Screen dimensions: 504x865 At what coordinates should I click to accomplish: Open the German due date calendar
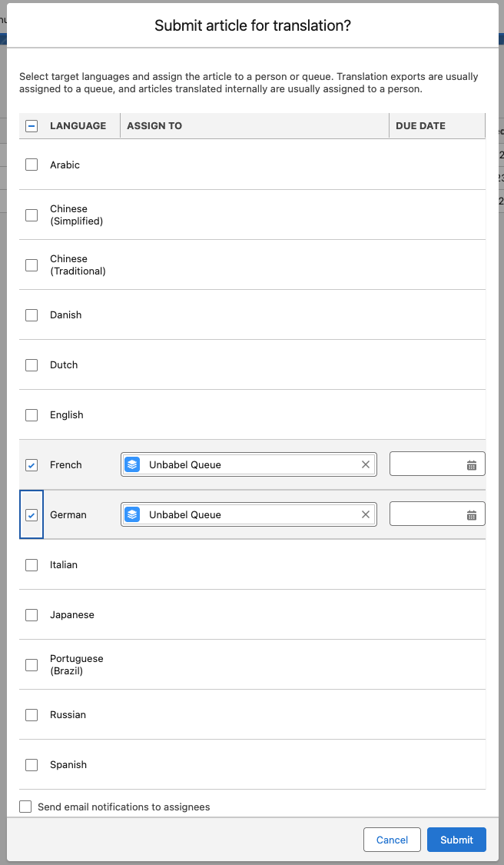point(472,515)
